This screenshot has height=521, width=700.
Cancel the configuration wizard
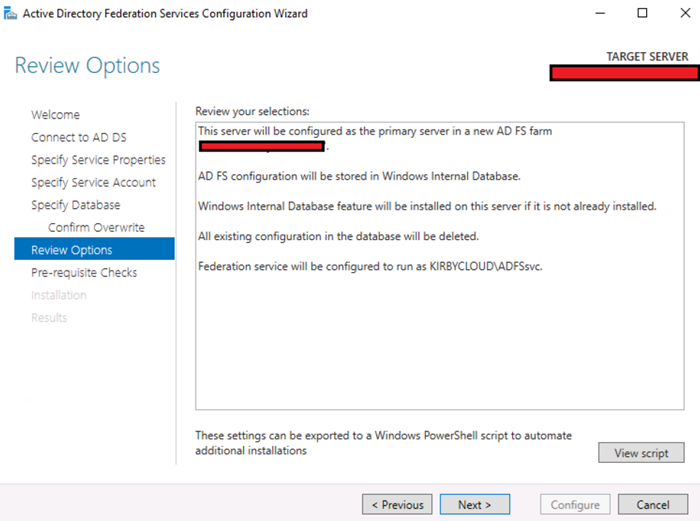coord(653,504)
